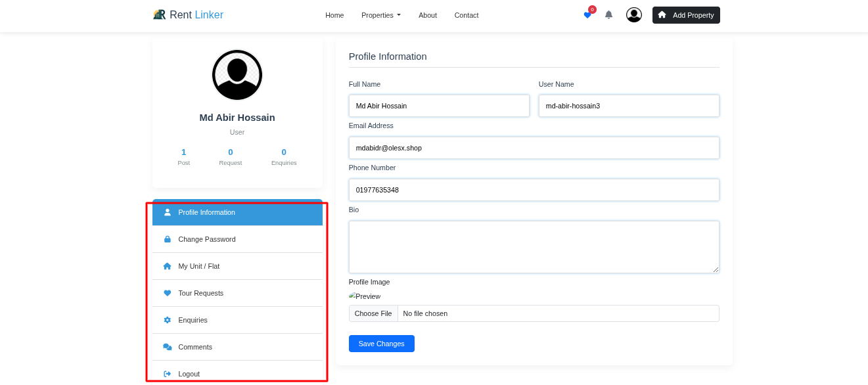
Task: Open the Contact page from navbar
Action: [x=466, y=15]
